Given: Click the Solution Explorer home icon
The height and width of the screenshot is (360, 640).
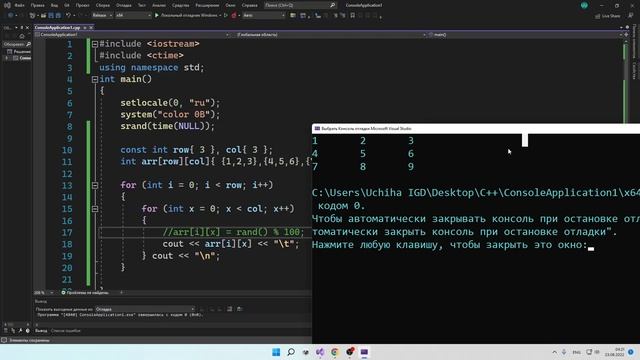Looking at the screenshot, I should click(x=22, y=36).
